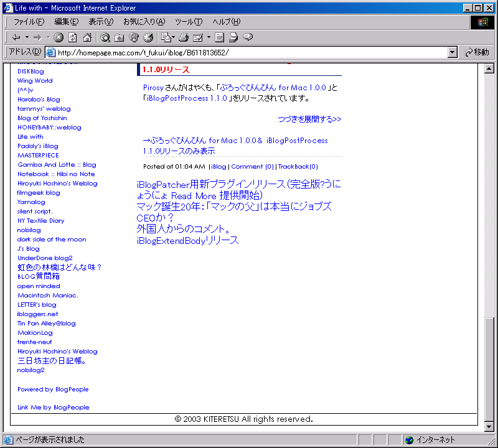Open the Harabo's Blog sidebar link
The image size is (498, 448).
point(39,100)
